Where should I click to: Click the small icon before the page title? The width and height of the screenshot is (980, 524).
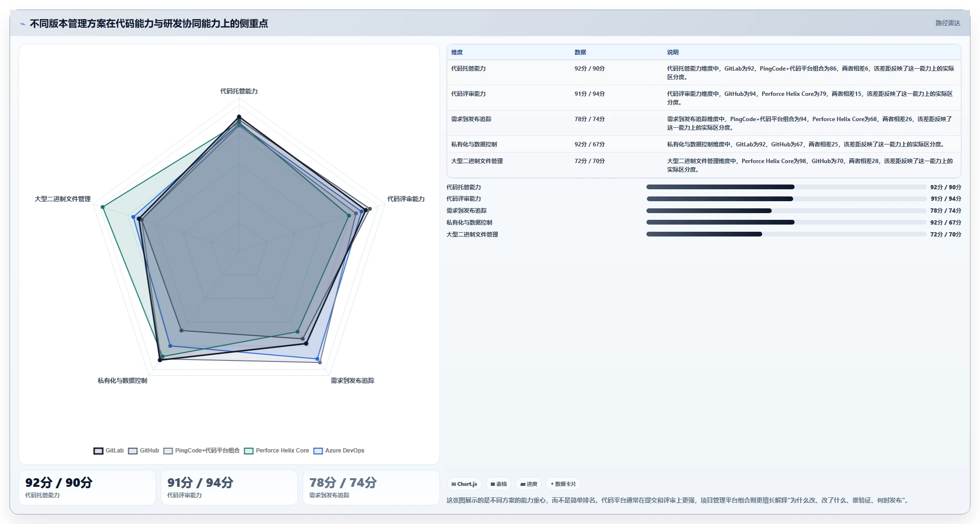coord(22,24)
